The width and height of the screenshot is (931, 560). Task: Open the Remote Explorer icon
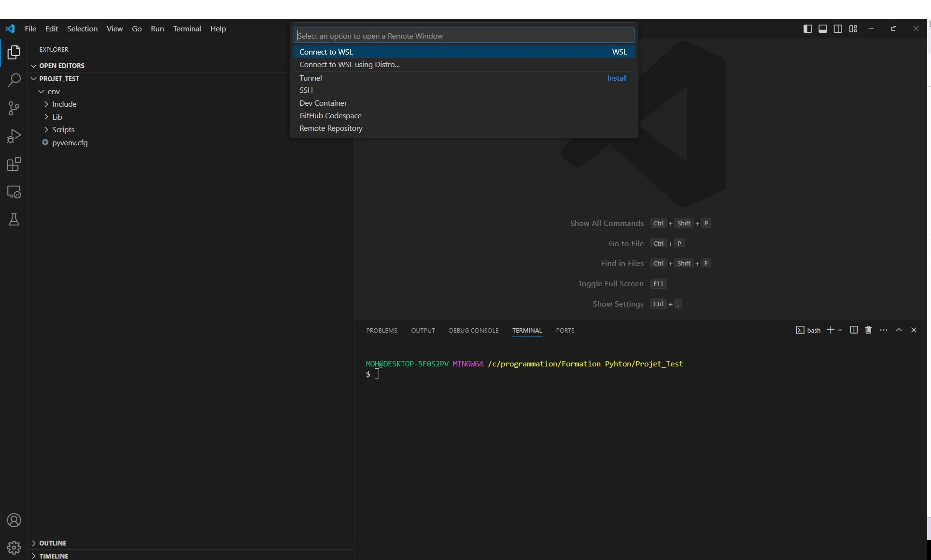click(14, 192)
